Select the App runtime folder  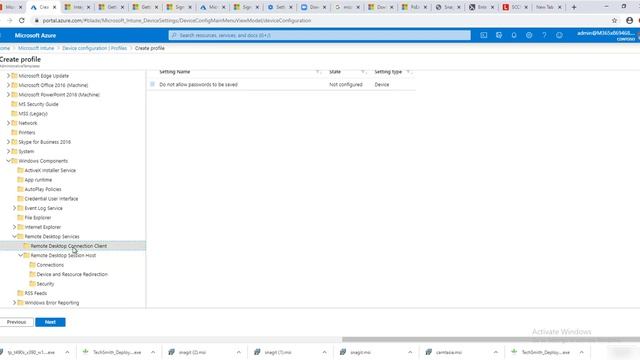(38, 180)
